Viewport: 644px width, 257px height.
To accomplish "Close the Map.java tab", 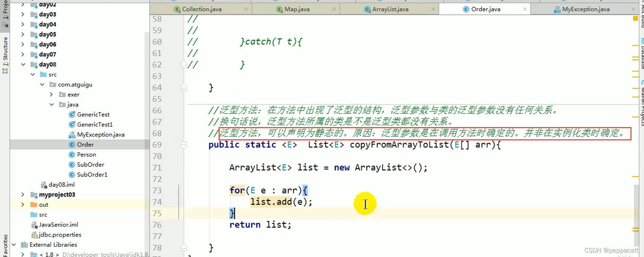I will [x=334, y=9].
